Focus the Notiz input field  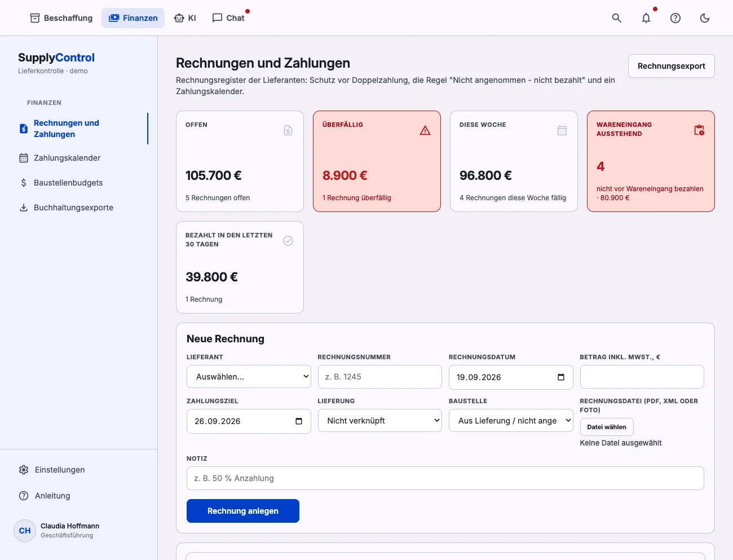(x=445, y=478)
